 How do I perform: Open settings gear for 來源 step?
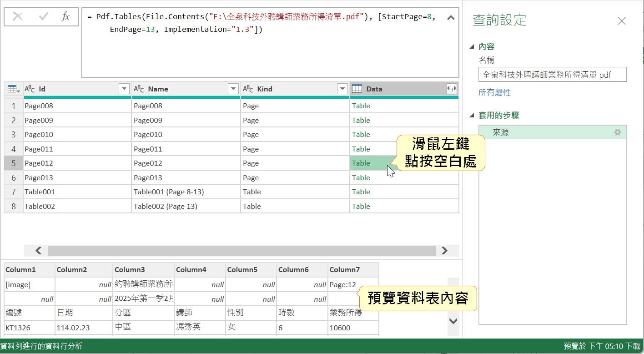pos(617,132)
